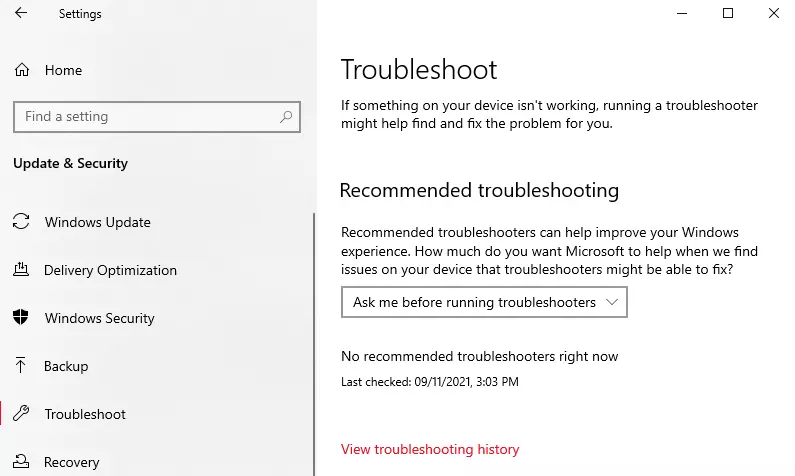795x476 pixels.
Task: Click View troubleshooting history link
Action: [x=430, y=450]
